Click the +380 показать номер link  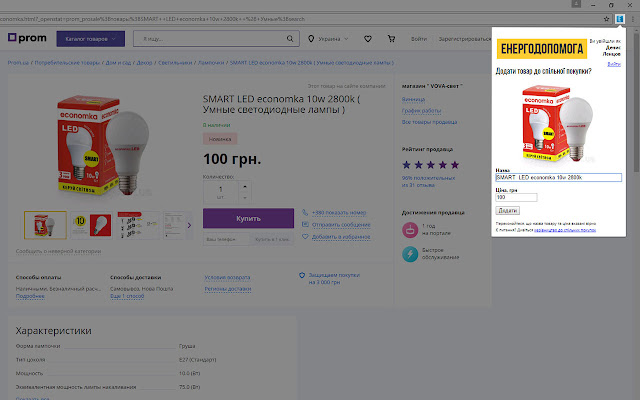pyautogui.click(x=339, y=213)
